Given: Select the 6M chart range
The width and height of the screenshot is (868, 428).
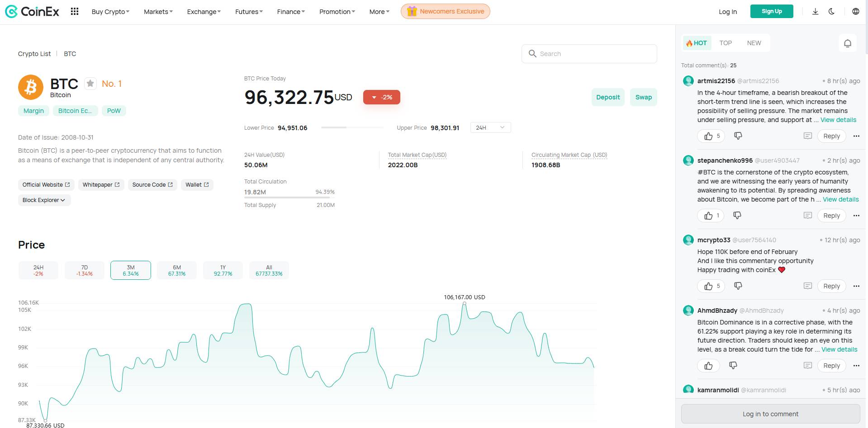Looking at the screenshot, I should (177, 270).
